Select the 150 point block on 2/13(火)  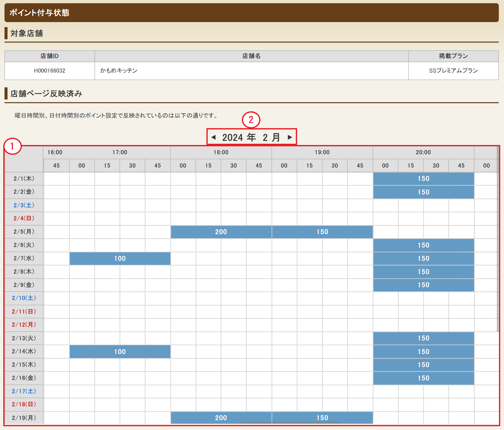[x=423, y=338]
